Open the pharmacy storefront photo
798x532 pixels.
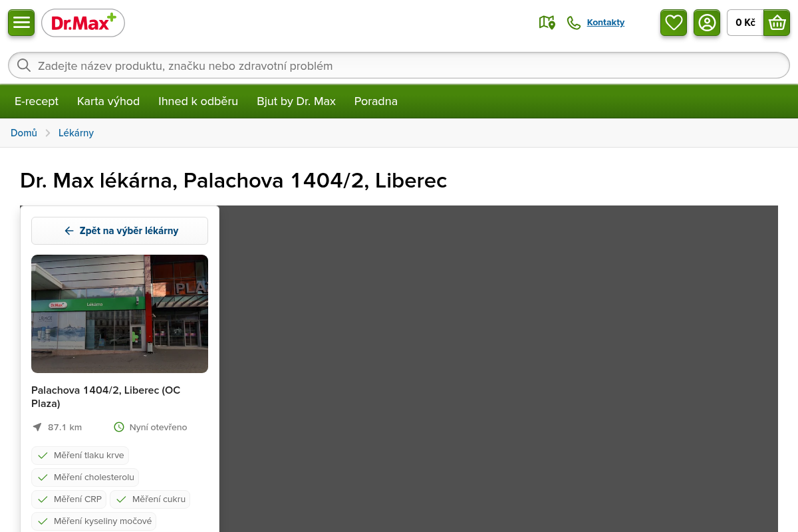[x=120, y=314]
